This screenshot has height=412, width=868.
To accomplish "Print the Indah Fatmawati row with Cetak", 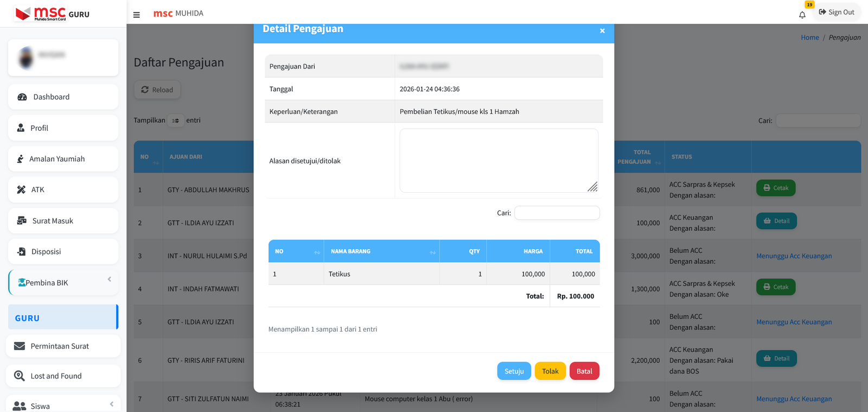I will click(776, 287).
